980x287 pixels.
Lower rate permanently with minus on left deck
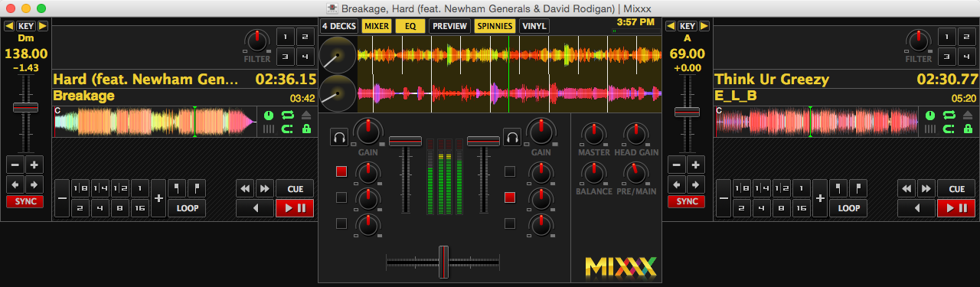[x=15, y=165]
